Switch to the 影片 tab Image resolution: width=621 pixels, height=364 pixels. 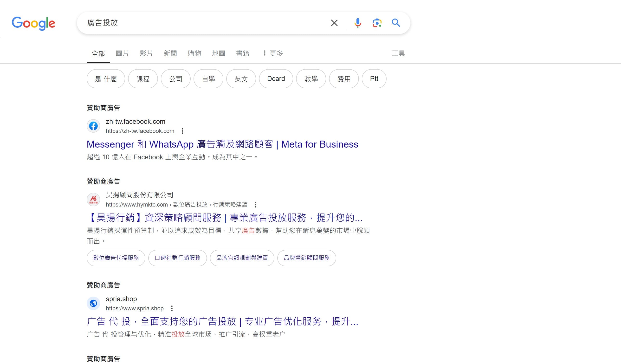tap(146, 53)
